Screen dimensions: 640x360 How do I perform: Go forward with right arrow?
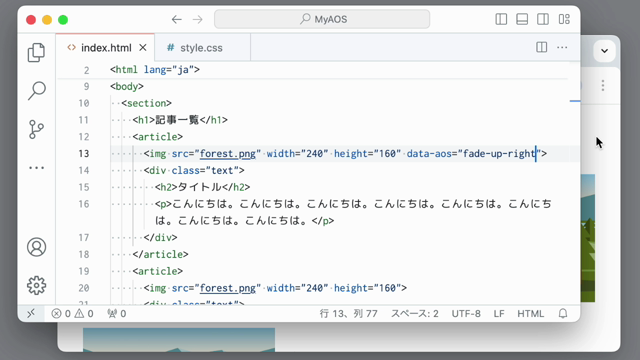pos(198,19)
